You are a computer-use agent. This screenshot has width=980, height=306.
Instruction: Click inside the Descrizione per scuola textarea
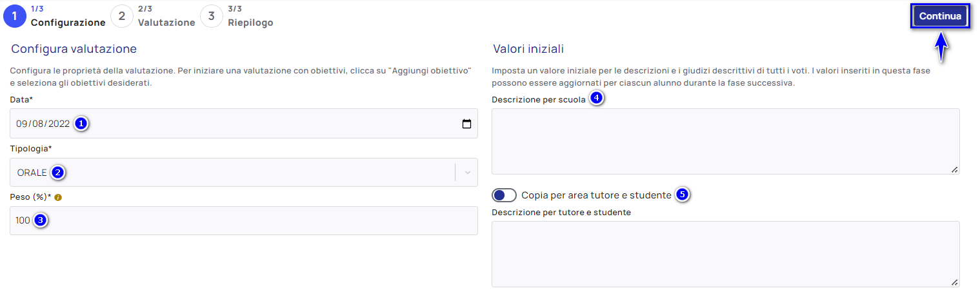(x=726, y=141)
